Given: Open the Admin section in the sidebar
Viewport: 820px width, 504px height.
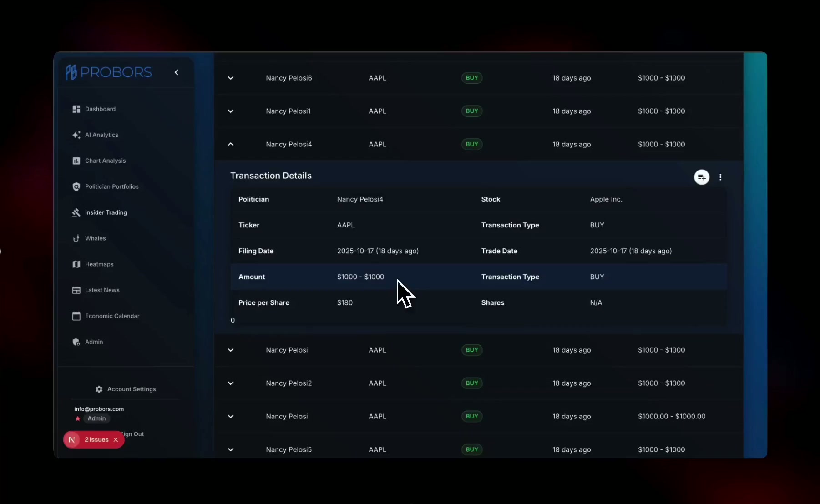Looking at the screenshot, I should click(94, 342).
